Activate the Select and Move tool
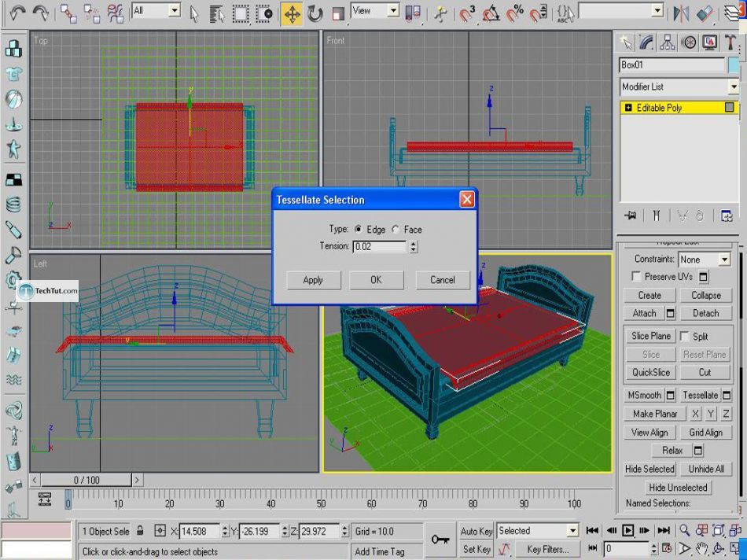The image size is (747, 560). [292, 14]
